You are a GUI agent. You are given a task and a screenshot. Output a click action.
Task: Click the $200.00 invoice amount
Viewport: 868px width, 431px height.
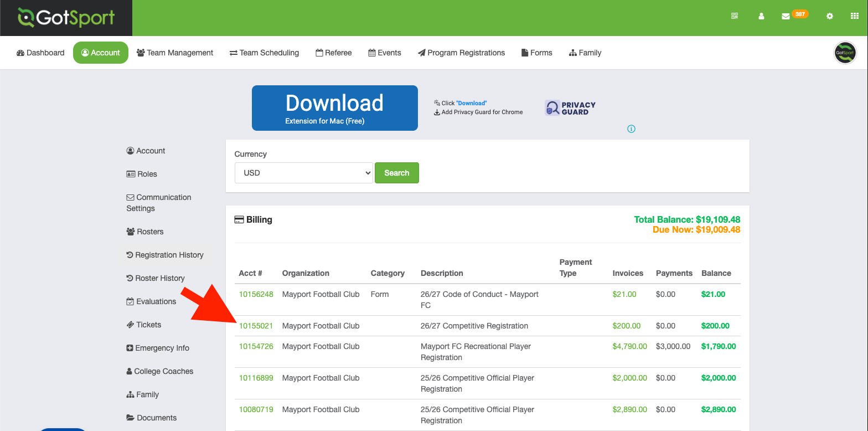[627, 326]
